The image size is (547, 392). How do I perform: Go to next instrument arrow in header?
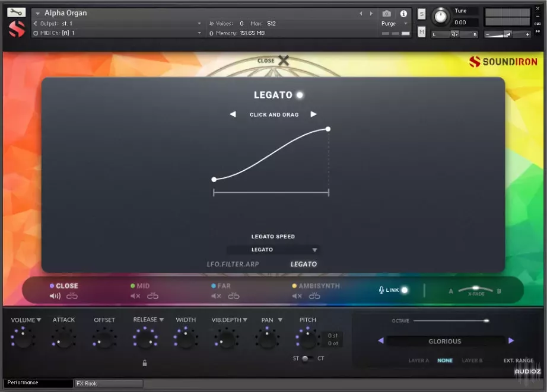(x=371, y=14)
